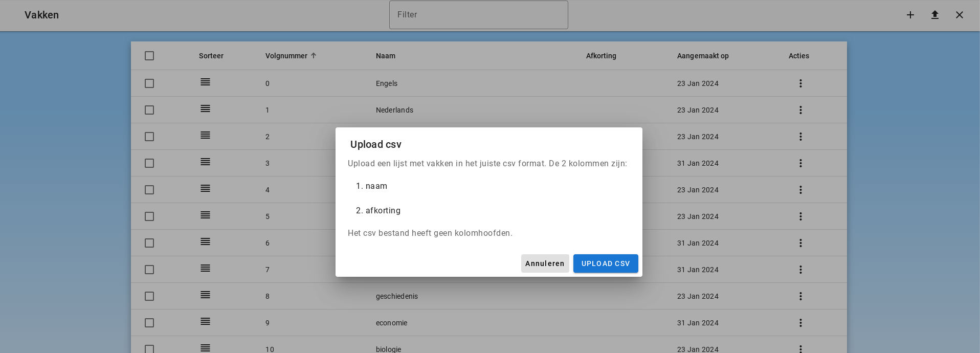Click the drag handle of the Engels row
980x353 pixels.
tap(205, 82)
